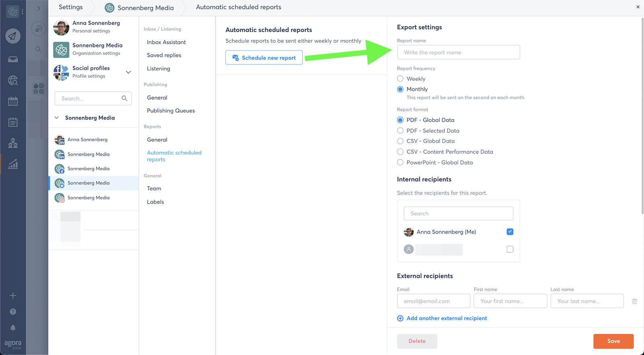Open Team settings

[x=154, y=189]
